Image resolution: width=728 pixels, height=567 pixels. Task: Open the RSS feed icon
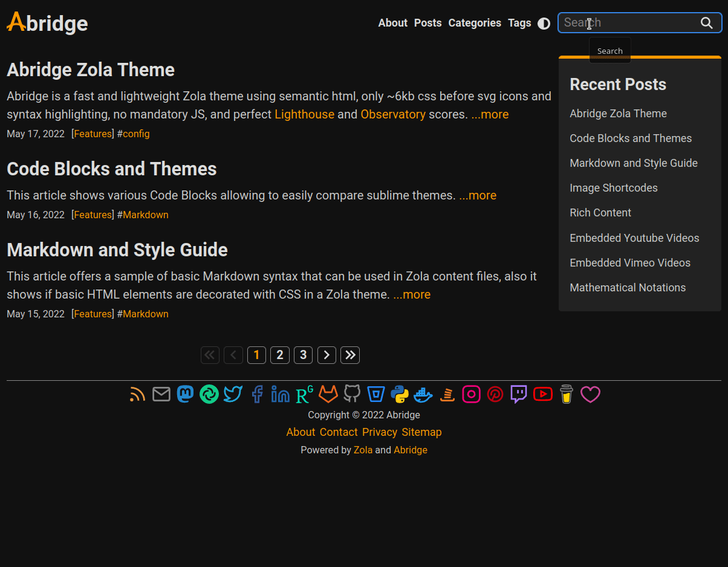[x=138, y=395]
